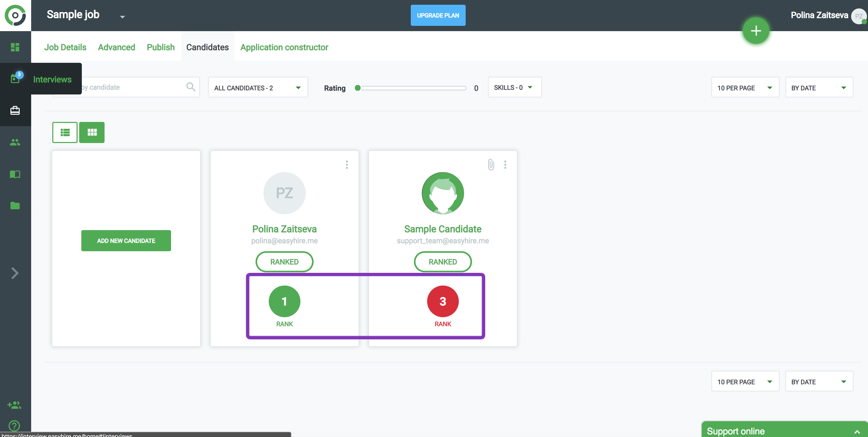Expand the ALL CANDIDATES - 2 dropdown

click(x=258, y=88)
